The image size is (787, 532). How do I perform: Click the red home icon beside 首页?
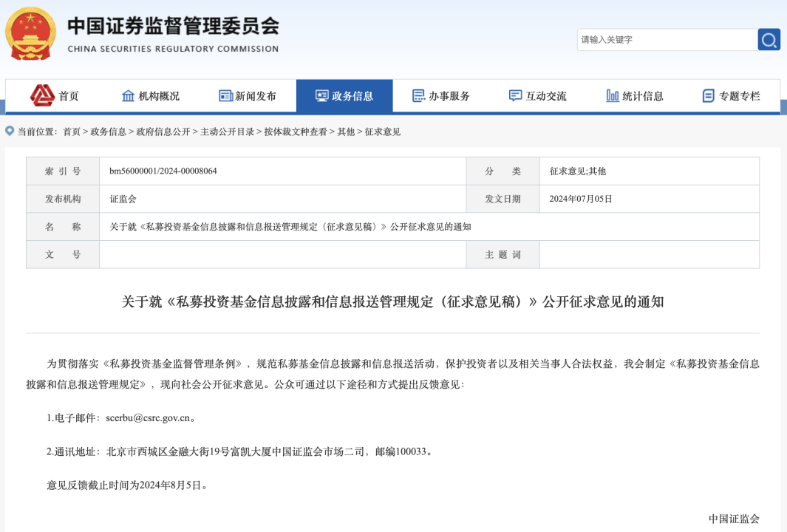pos(42,95)
